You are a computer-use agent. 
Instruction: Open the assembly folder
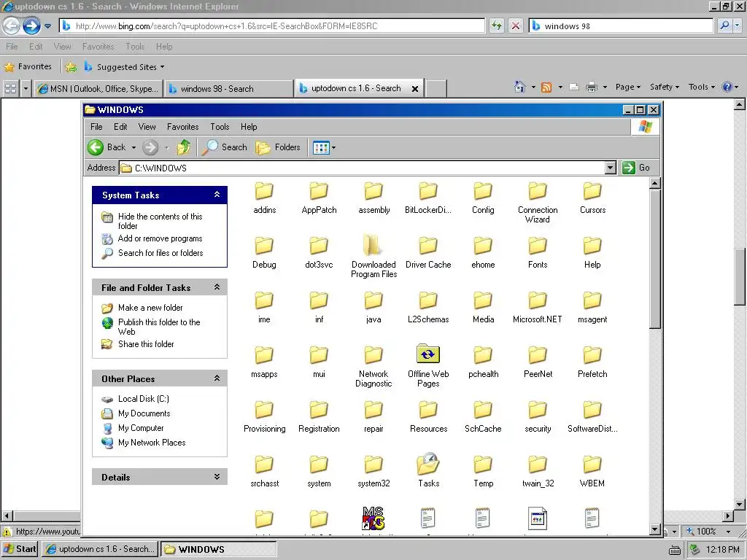374,198
